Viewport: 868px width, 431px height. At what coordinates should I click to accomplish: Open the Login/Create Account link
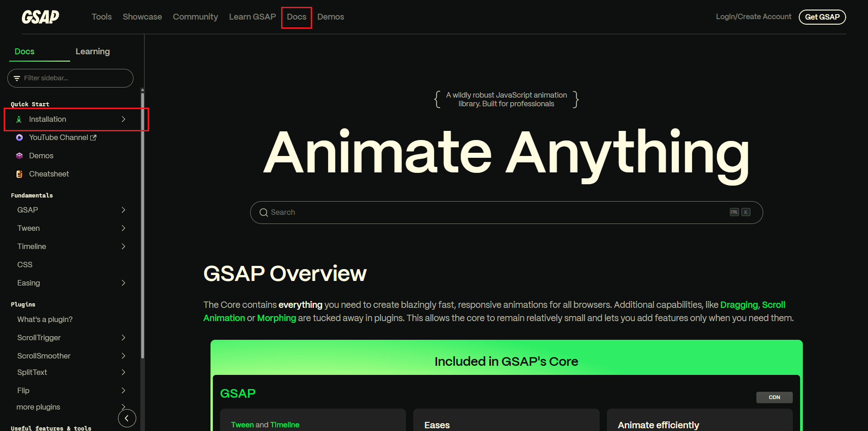[753, 17]
